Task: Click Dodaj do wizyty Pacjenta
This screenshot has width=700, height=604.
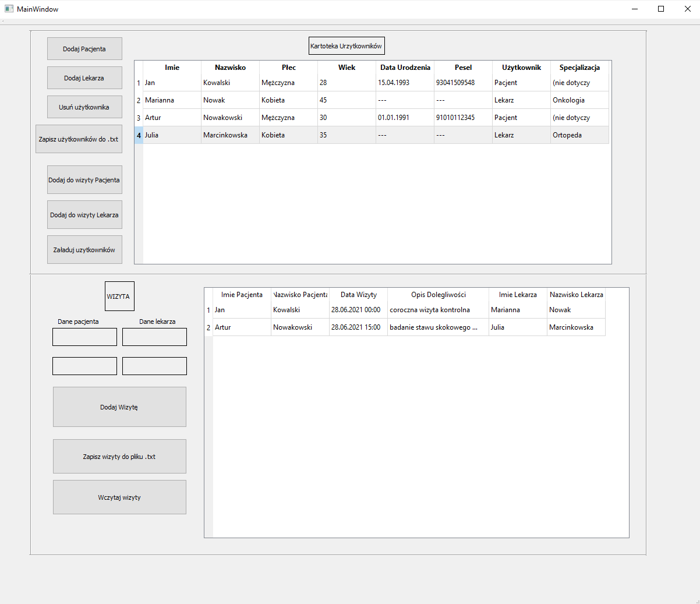Action: click(x=84, y=179)
